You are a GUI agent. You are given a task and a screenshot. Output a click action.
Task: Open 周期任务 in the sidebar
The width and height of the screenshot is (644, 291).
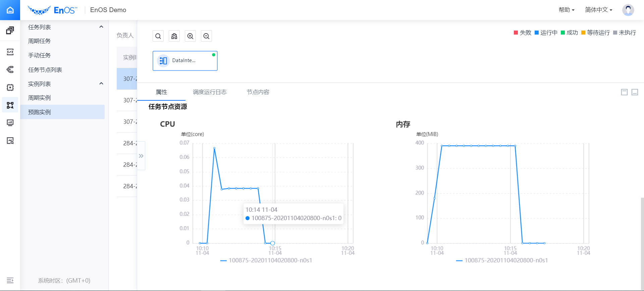point(40,41)
